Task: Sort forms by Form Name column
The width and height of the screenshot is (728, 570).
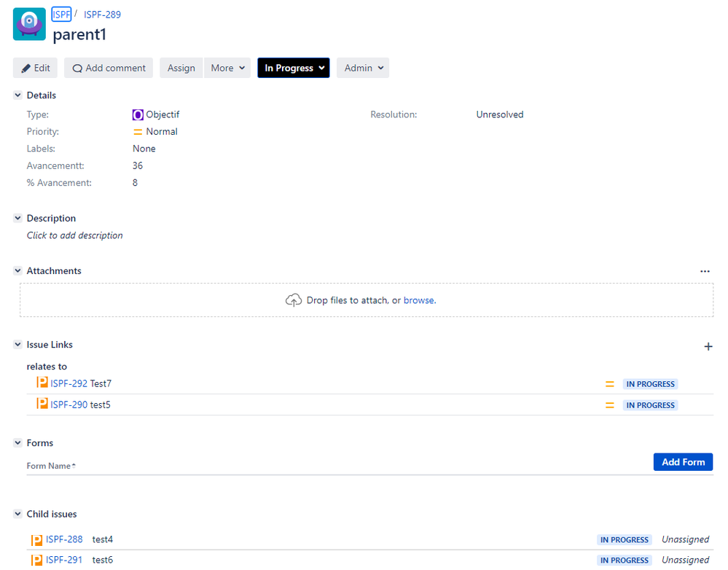Action: [x=51, y=466]
